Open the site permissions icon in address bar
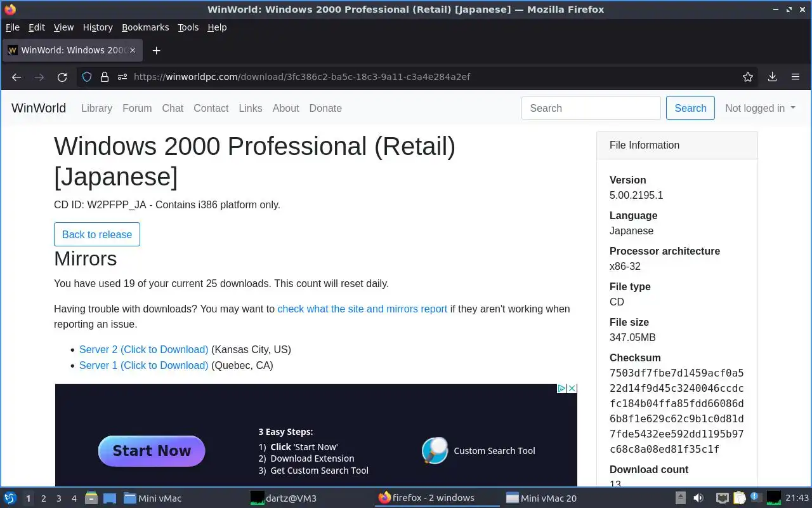The height and width of the screenshot is (508, 812). click(122, 77)
